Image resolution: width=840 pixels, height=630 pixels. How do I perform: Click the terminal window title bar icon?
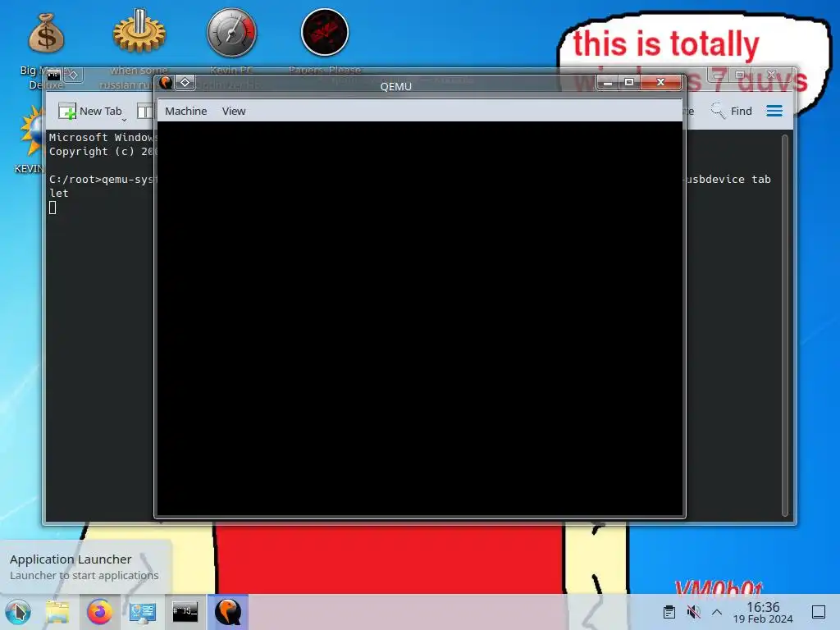tap(54, 75)
